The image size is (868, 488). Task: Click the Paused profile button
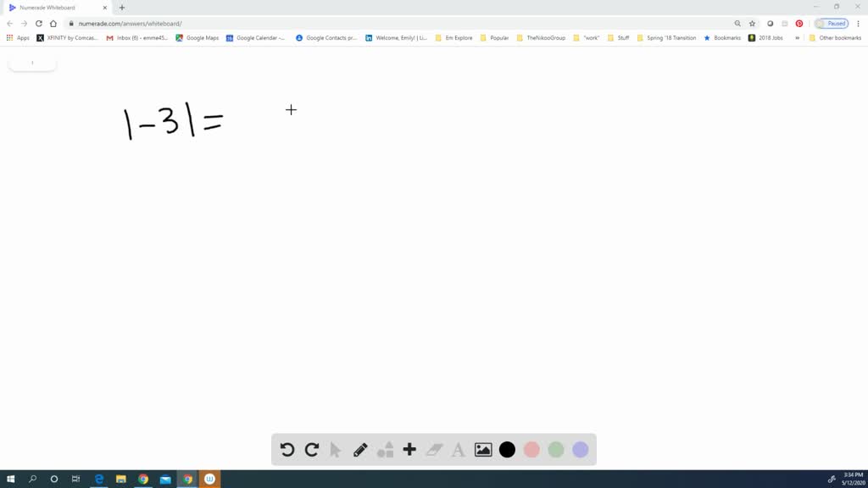[832, 24]
